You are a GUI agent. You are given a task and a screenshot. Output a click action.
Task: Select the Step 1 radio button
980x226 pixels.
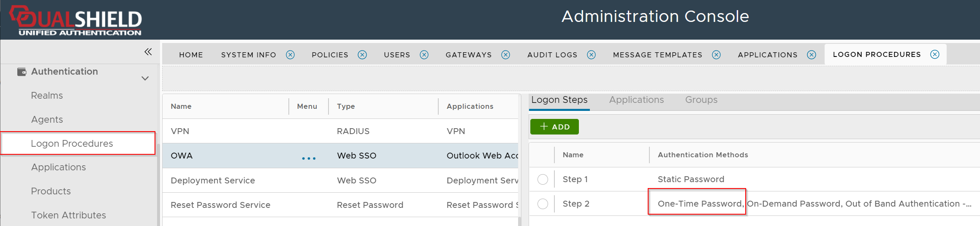543,180
